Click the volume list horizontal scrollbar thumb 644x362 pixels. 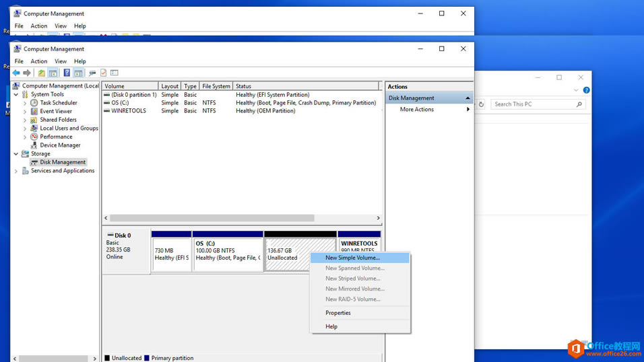click(212, 218)
